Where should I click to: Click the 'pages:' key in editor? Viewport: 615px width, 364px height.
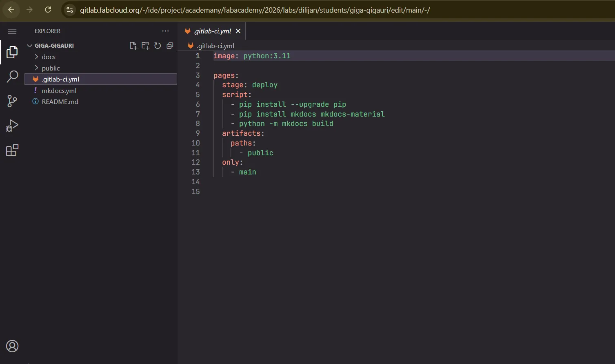[x=226, y=75]
